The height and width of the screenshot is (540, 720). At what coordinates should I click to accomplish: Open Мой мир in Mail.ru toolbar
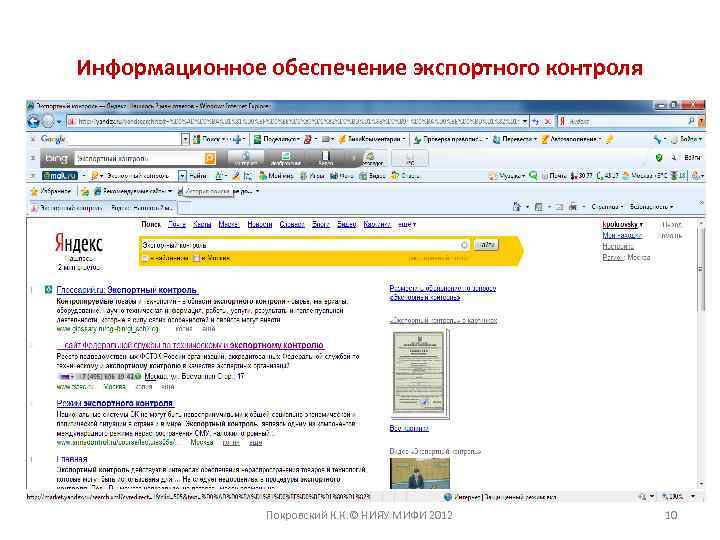[276, 176]
